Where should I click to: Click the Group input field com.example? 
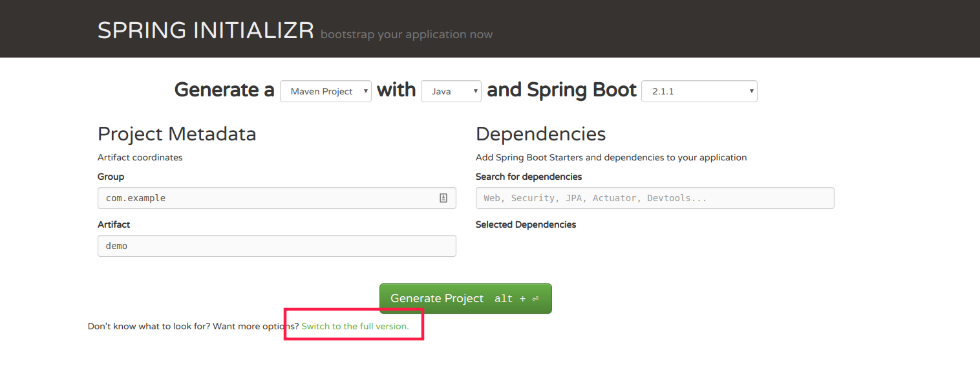click(277, 198)
